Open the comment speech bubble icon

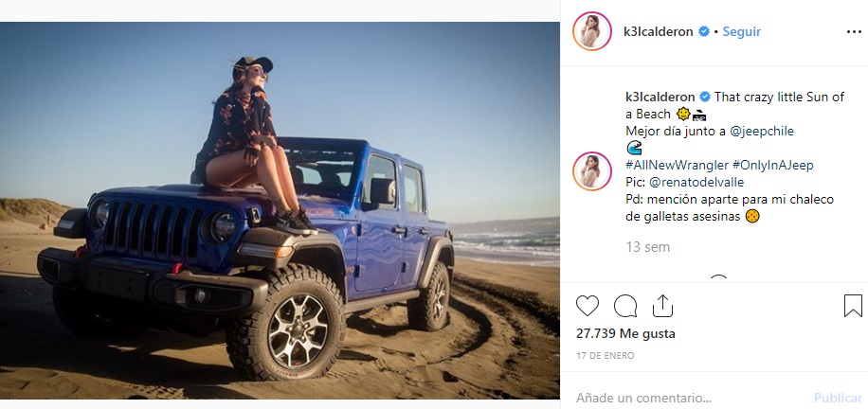[625, 306]
